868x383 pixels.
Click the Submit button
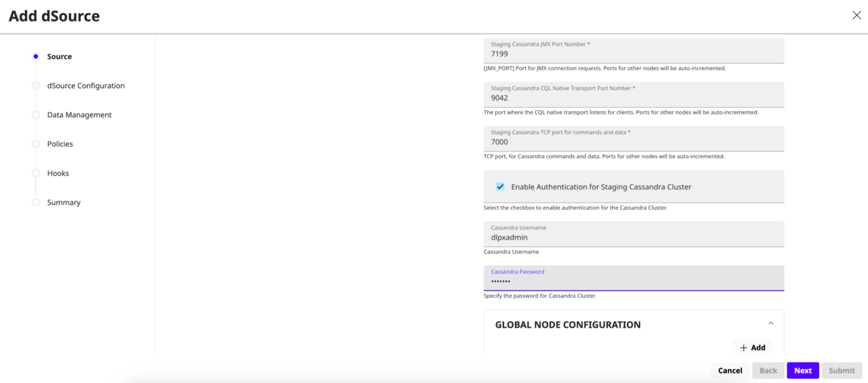pos(841,370)
